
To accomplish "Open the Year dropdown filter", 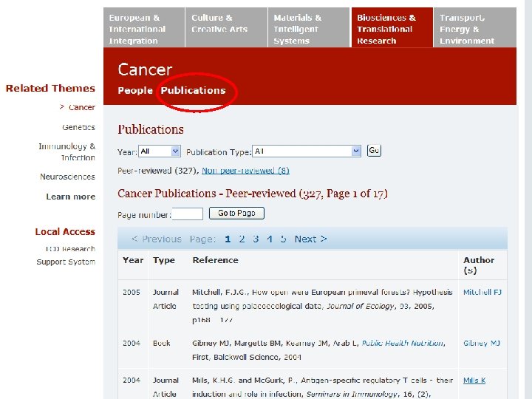I will [x=160, y=151].
